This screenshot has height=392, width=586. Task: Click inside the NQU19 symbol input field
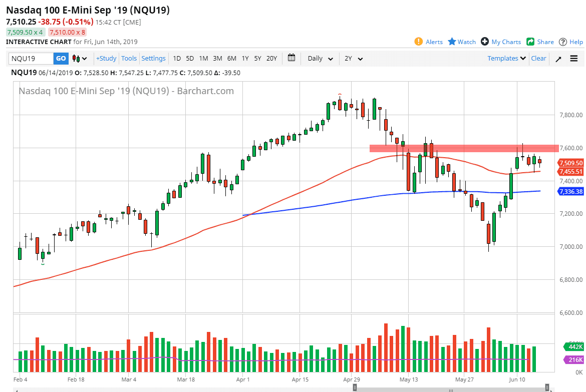coord(30,59)
